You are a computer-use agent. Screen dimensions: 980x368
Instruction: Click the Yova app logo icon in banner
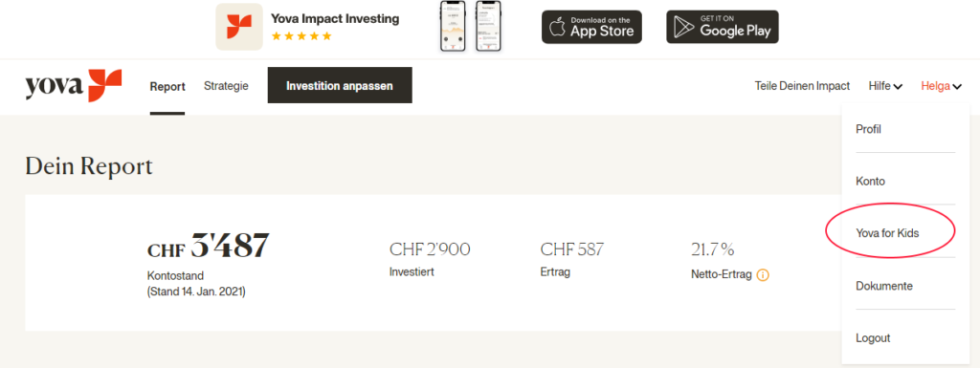239,27
